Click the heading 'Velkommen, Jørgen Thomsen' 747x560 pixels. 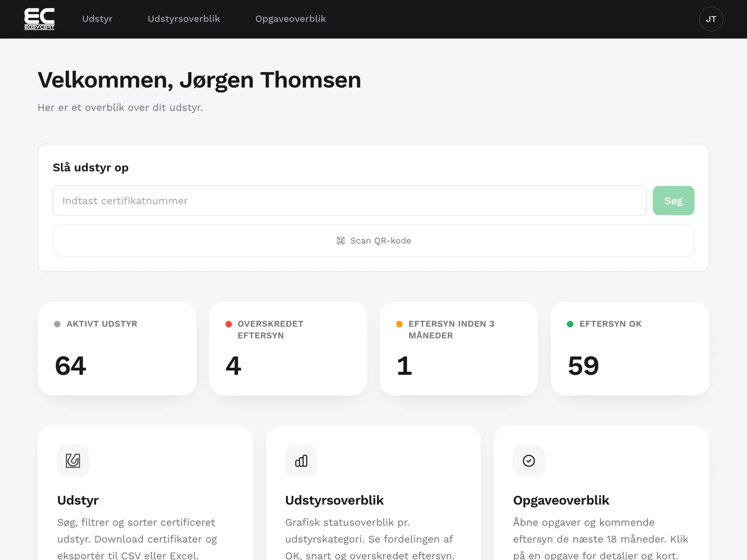199,80
